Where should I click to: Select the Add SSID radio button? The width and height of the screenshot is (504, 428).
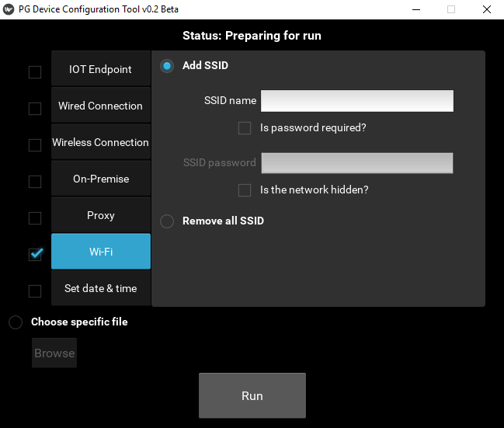point(167,66)
